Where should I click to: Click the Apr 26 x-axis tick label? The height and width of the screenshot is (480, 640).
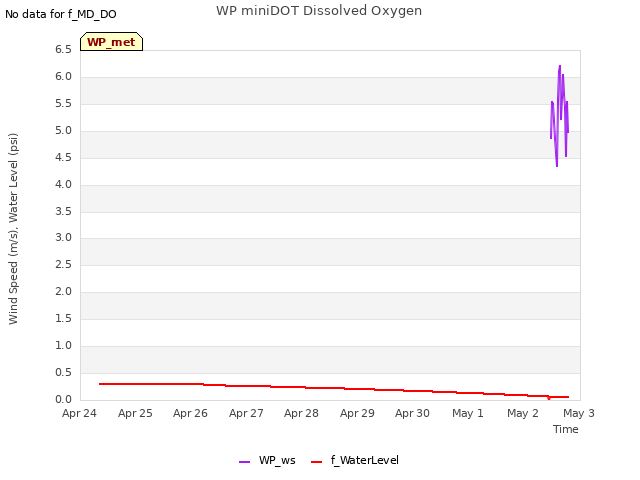pos(191,413)
